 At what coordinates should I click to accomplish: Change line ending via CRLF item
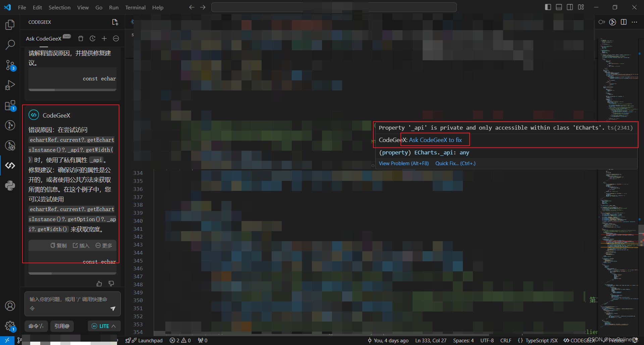pyautogui.click(x=506, y=340)
